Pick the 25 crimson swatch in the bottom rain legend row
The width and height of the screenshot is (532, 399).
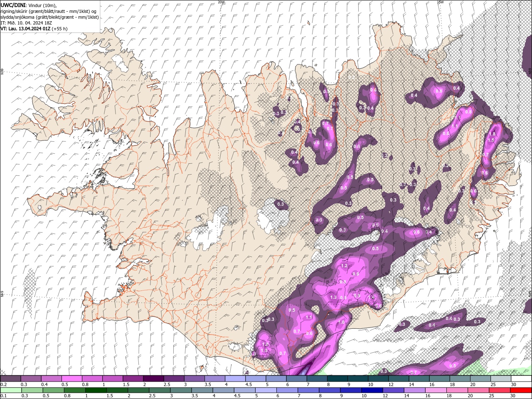(x=500, y=390)
